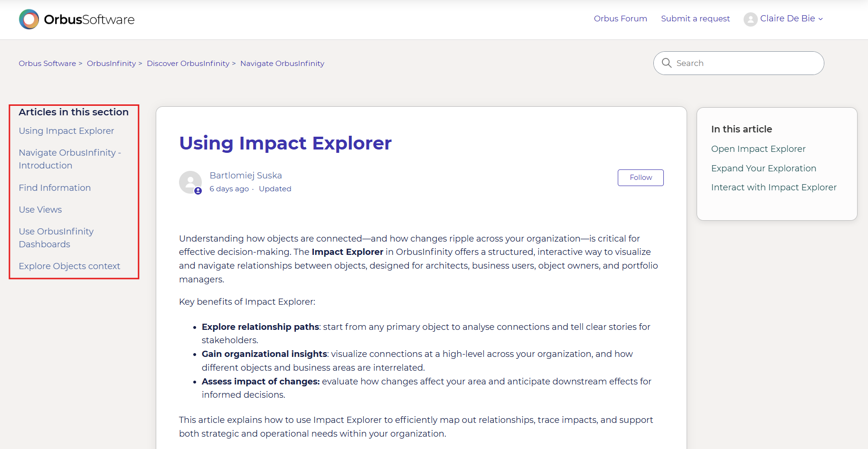Open Use OrbusInfinity Dashboards article
Screen dimensions: 868x449
[x=56, y=238]
